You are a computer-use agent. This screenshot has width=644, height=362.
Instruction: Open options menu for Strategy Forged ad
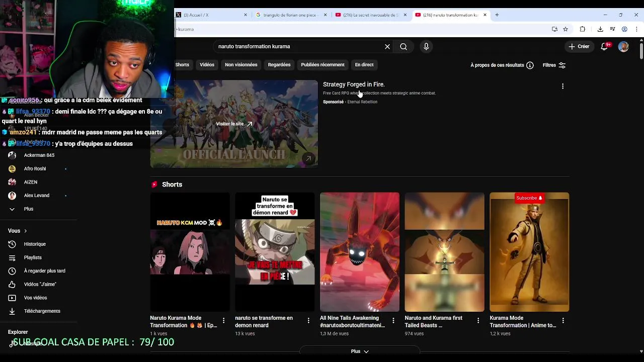(562, 86)
